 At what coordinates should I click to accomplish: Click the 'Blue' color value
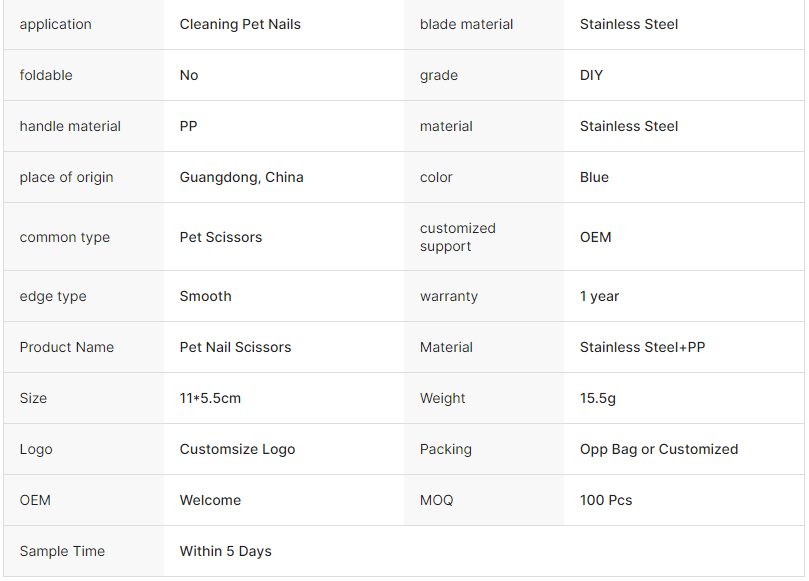click(x=594, y=177)
